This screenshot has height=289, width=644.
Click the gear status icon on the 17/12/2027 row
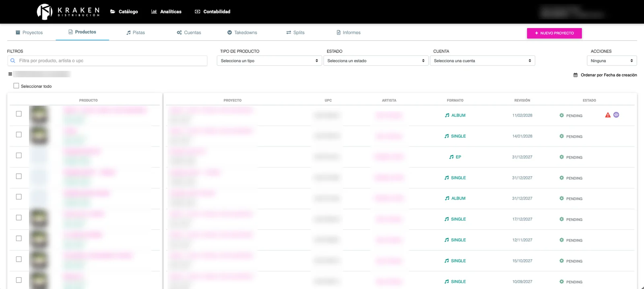(x=561, y=219)
